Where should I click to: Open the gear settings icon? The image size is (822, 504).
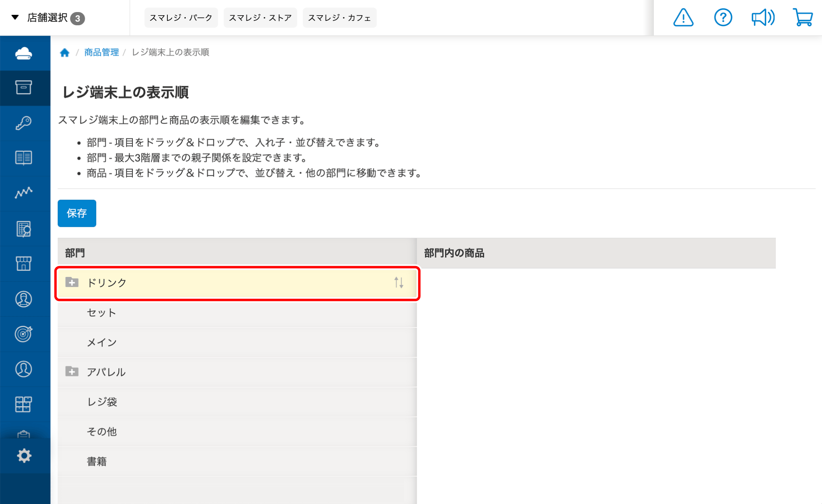pyautogui.click(x=24, y=455)
